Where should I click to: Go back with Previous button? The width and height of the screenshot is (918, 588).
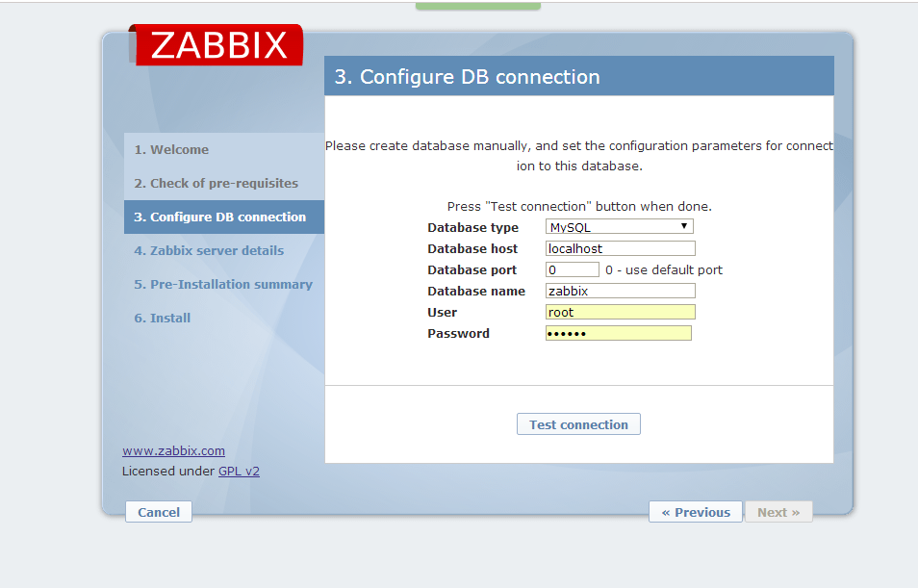pyautogui.click(x=696, y=512)
